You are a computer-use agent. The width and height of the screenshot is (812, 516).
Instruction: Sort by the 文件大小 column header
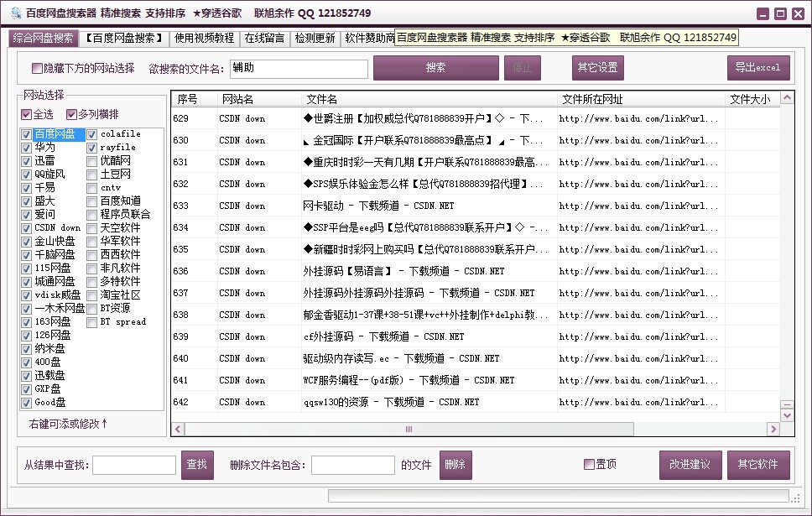tap(752, 99)
